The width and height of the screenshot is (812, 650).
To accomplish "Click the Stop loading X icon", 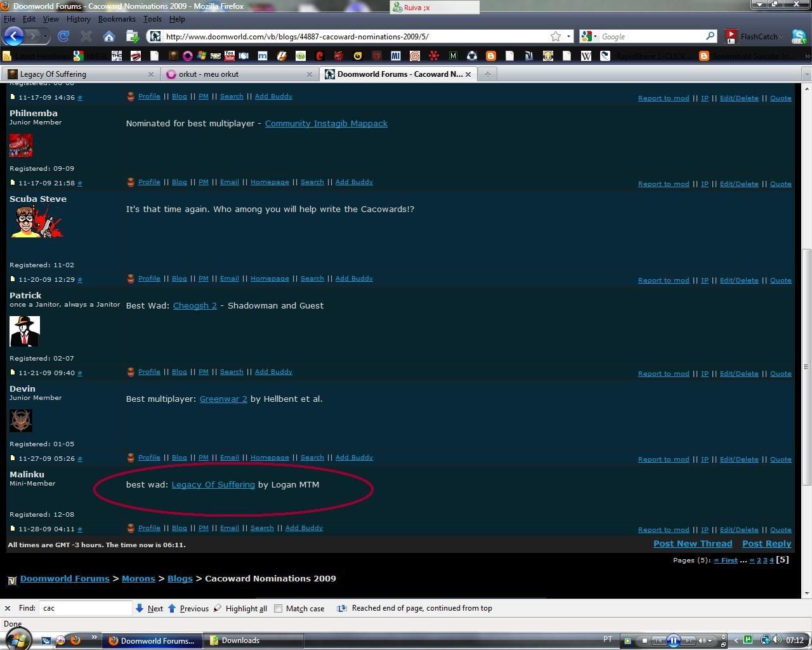I will click(x=86, y=36).
